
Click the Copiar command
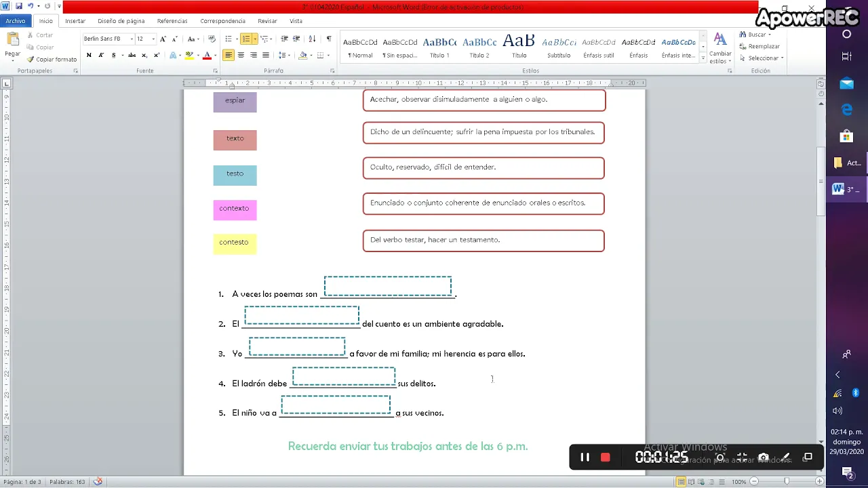pyautogui.click(x=41, y=47)
